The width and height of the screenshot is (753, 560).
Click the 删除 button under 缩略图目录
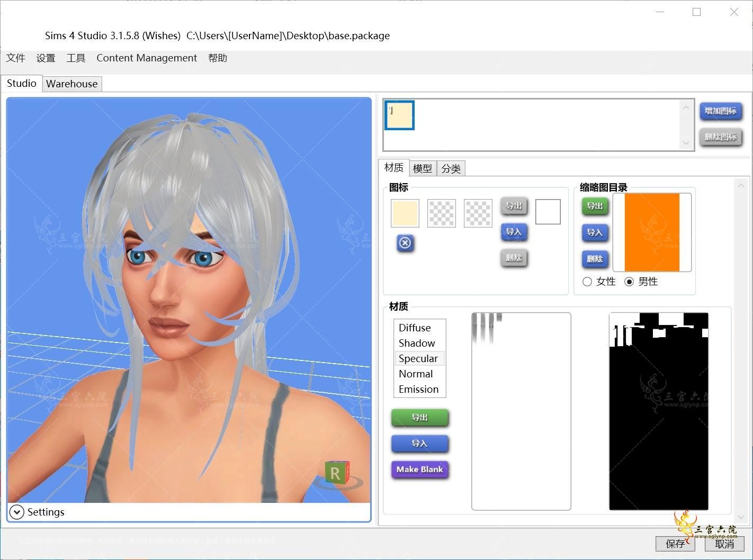[x=595, y=259]
